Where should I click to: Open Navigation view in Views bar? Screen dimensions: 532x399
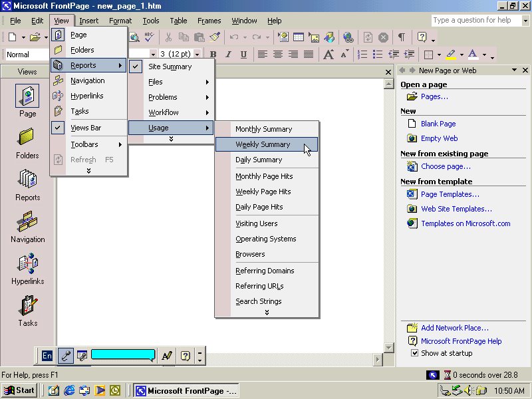click(x=27, y=227)
